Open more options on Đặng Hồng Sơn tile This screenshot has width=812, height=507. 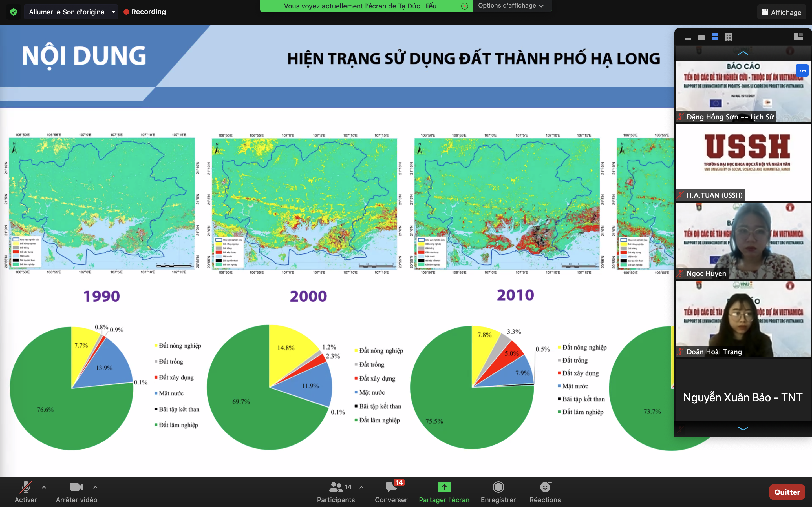pyautogui.click(x=802, y=71)
